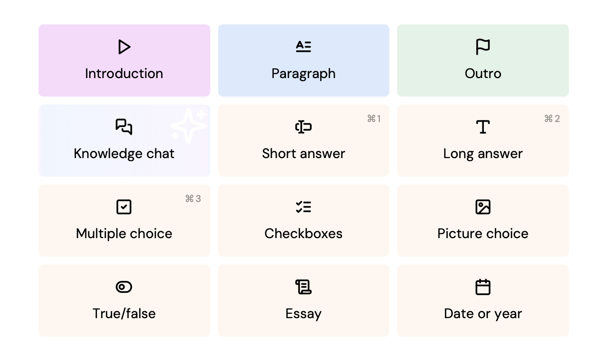Click the sparkle icon on Knowledge chat

pos(188,125)
